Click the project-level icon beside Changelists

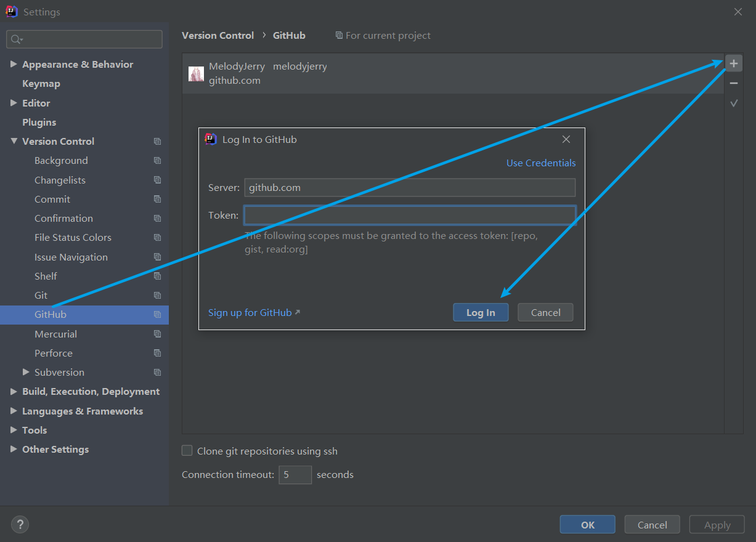pos(157,180)
